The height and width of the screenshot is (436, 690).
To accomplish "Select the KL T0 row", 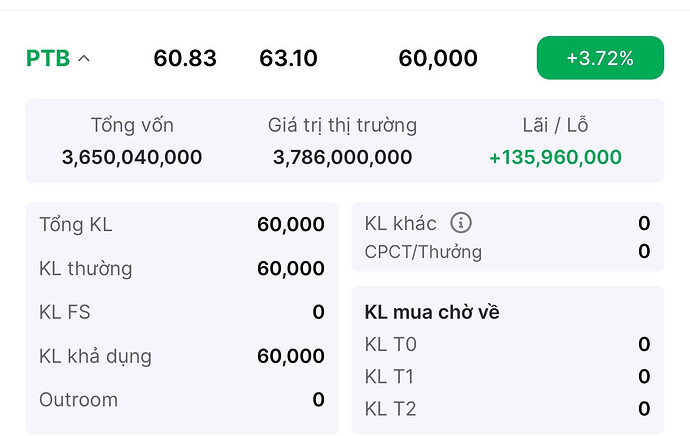I will click(x=507, y=345).
